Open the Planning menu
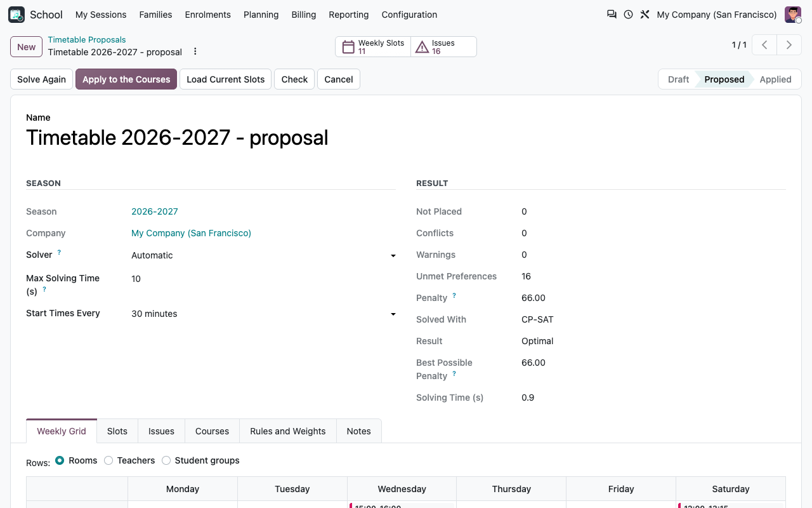The width and height of the screenshot is (812, 508). [x=261, y=15]
